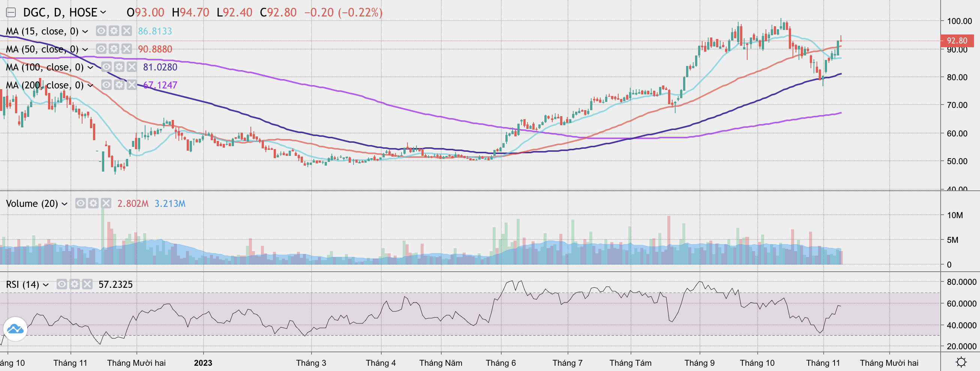Collapse the indicator legend box icon
Viewport: 980px width, 371px height.
[x=10, y=12]
